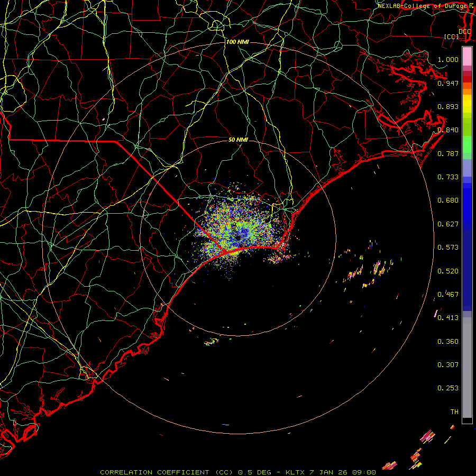Click the Correlation Coefficient KLTX caption
Viewport: 476px width, 476px height.
[x=238, y=472]
